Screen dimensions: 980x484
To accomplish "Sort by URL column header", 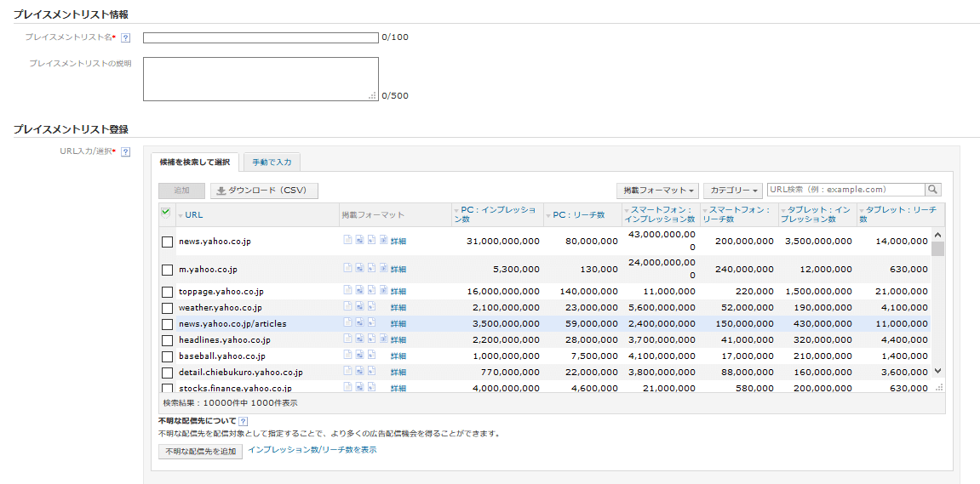I will pos(194,215).
